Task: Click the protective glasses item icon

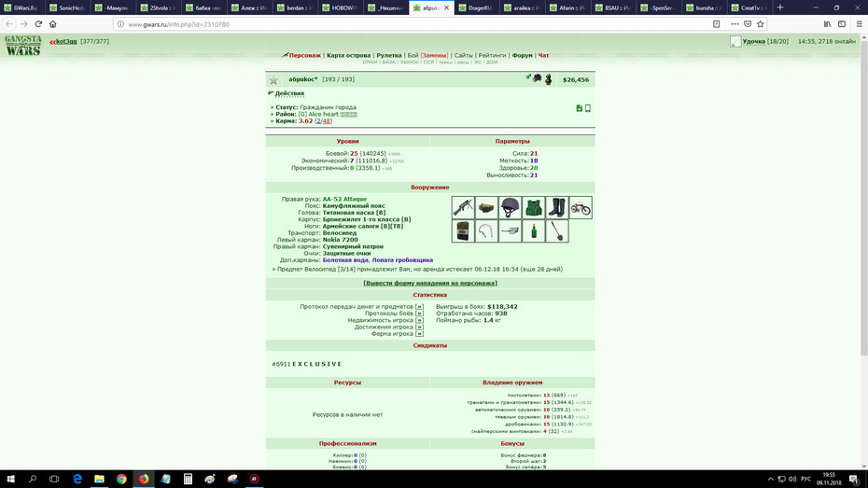Action: pos(510,230)
